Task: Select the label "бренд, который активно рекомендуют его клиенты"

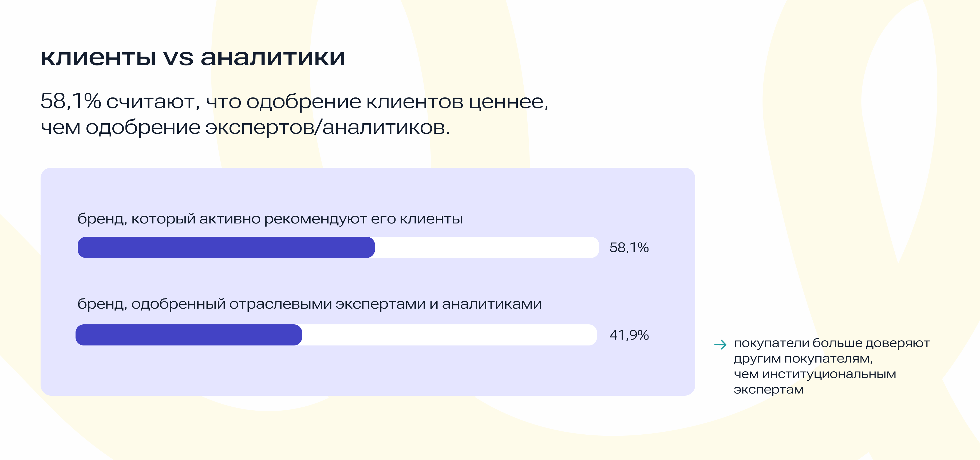Action: tap(270, 219)
